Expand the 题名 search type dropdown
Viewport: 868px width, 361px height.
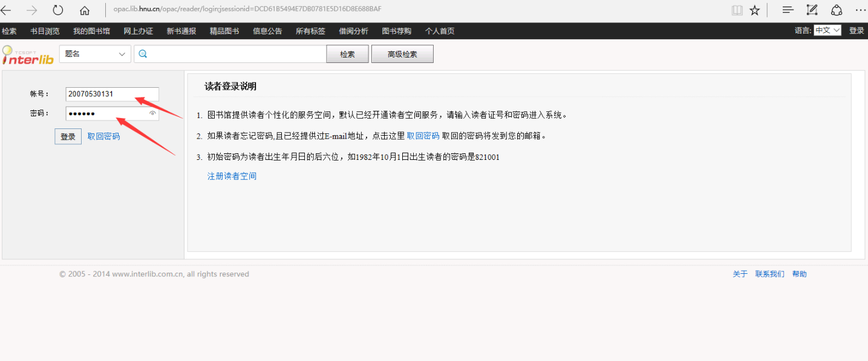95,54
